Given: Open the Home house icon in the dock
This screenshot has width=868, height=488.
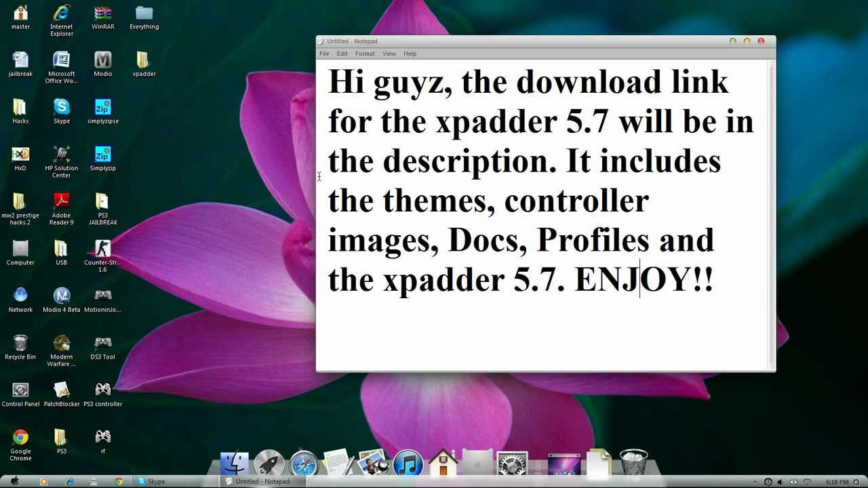Looking at the screenshot, I should pyautogui.click(x=443, y=463).
